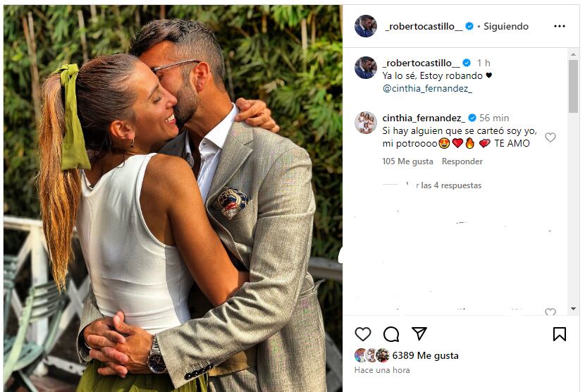Image resolution: width=585 pixels, height=392 pixels.
Task: Like the post with the heart icon
Action: (x=363, y=333)
